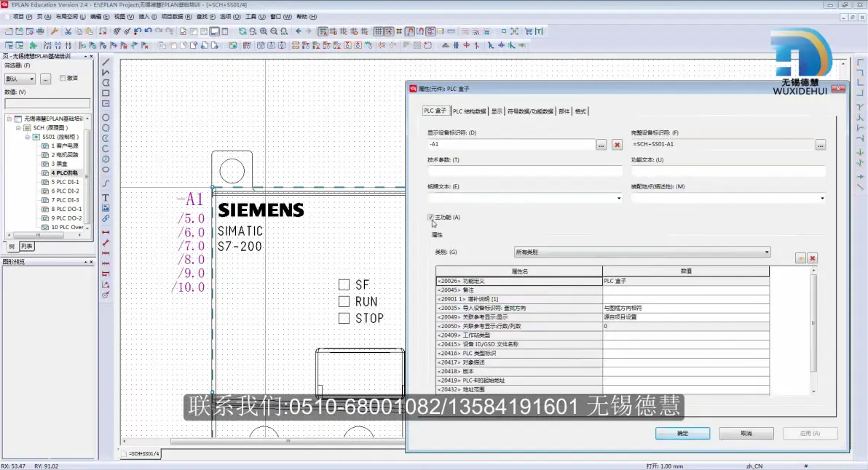Select the line drawing tool
The height and width of the screenshot is (470, 868).
point(105,62)
